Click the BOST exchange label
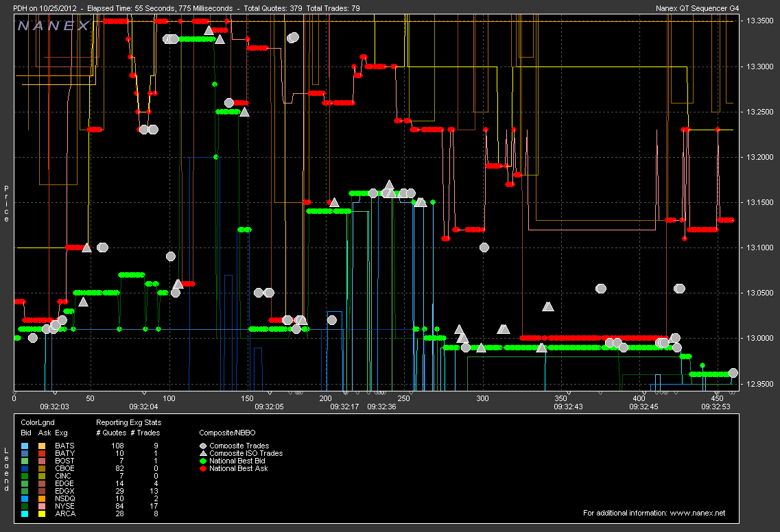Image resolution: width=780 pixels, height=532 pixels. (x=64, y=461)
